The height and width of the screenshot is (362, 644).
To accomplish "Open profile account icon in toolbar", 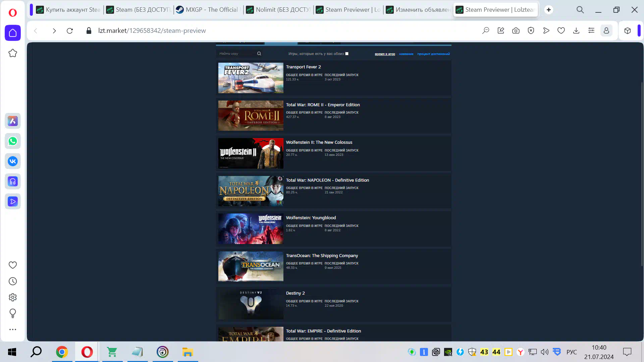I will [x=606, y=31].
